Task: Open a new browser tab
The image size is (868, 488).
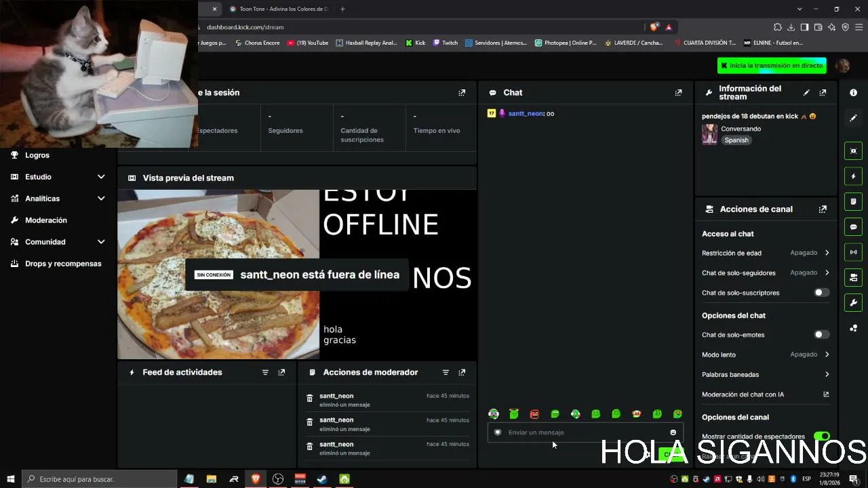Action: pyautogui.click(x=342, y=9)
